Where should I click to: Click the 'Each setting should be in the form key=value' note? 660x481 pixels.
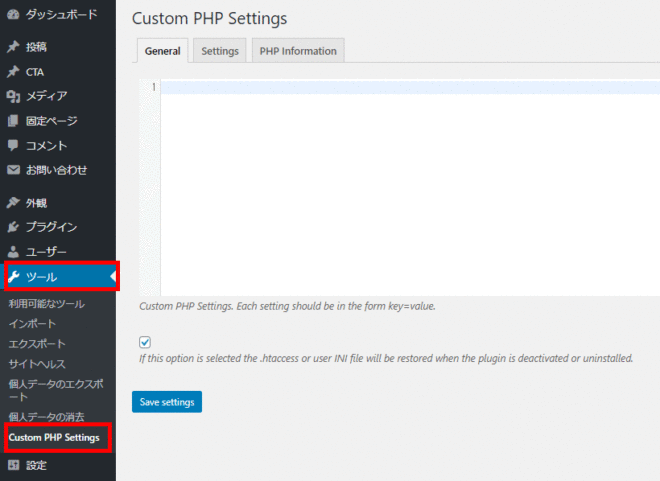[x=336, y=306]
